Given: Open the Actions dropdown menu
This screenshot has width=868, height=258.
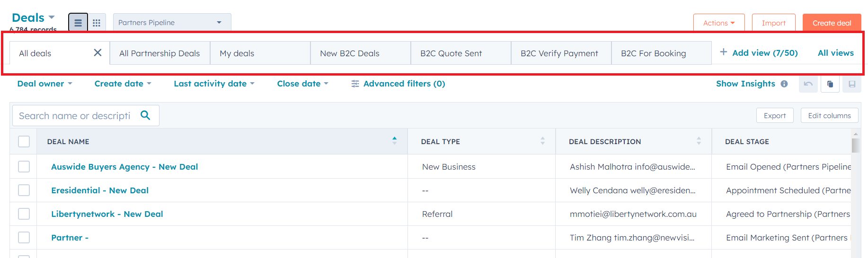Looking at the screenshot, I should [x=718, y=23].
